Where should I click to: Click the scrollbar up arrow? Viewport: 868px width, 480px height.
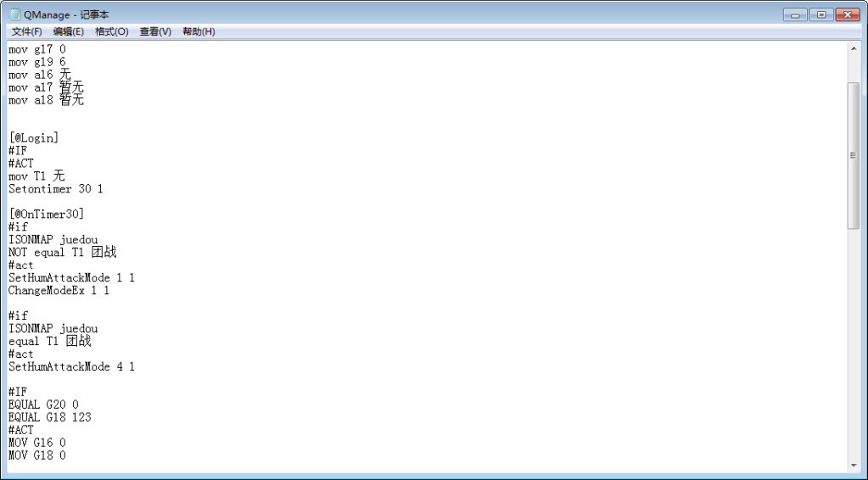click(x=853, y=48)
